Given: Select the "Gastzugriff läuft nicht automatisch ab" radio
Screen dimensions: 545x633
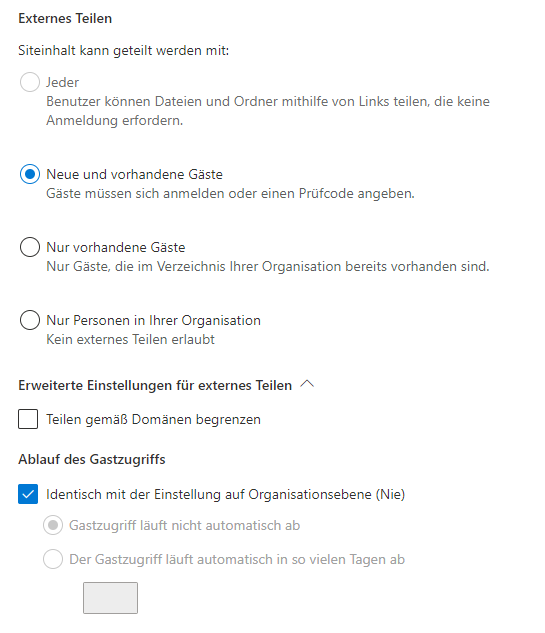Looking at the screenshot, I should coord(53,525).
